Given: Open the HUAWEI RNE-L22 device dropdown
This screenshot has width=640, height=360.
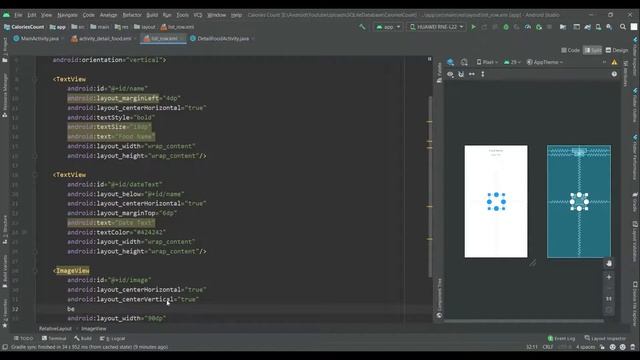Looking at the screenshot, I should (436, 27).
